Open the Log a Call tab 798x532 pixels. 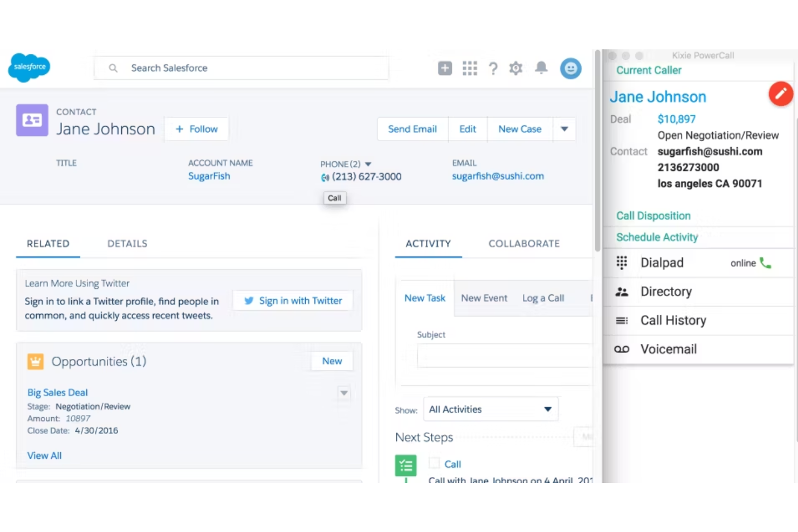click(543, 298)
